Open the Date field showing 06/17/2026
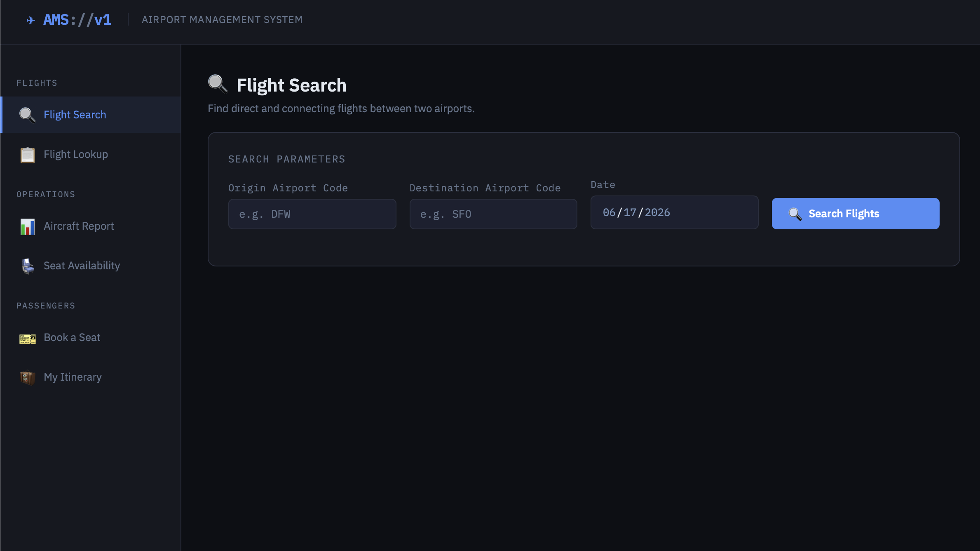Screen dimensions: 980x551 tap(674, 212)
